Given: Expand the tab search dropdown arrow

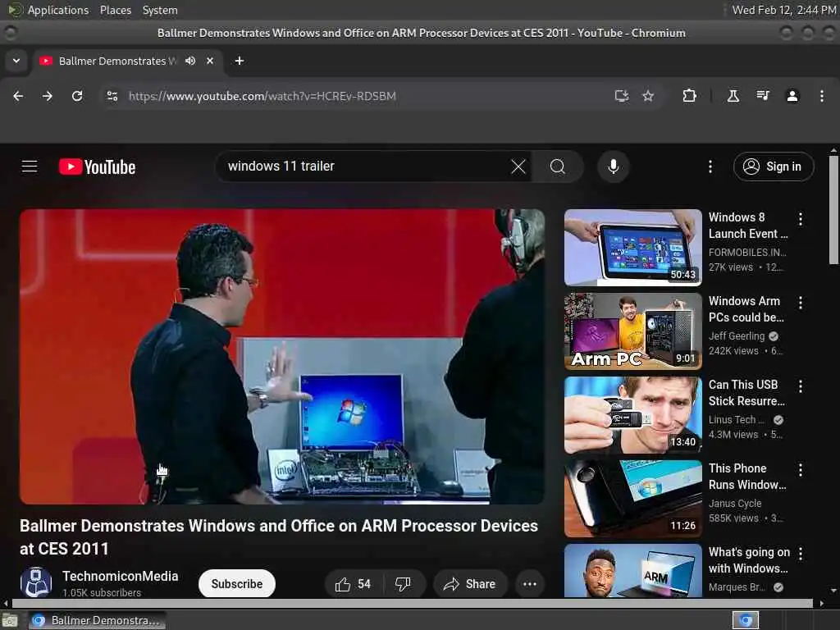Looking at the screenshot, I should point(16,61).
